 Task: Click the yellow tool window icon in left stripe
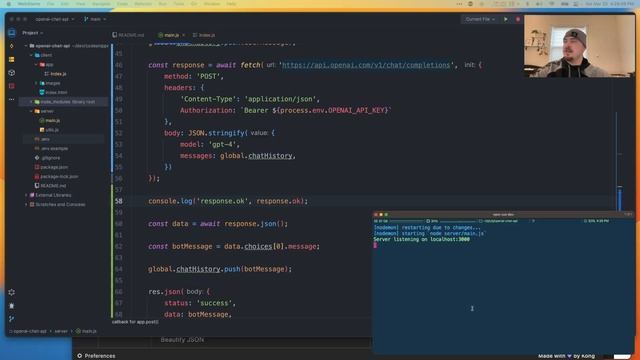11,60
